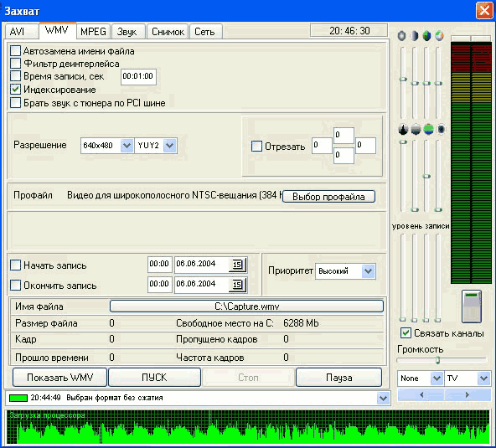Toggle the gray switch under level meter
Viewport: 496px width, 448px height.
click(x=472, y=306)
